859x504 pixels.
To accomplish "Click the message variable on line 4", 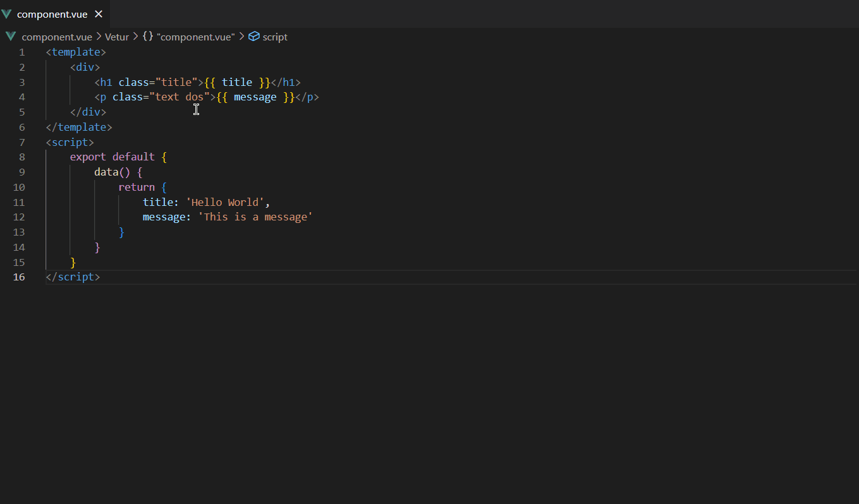I will click(255, 97).
